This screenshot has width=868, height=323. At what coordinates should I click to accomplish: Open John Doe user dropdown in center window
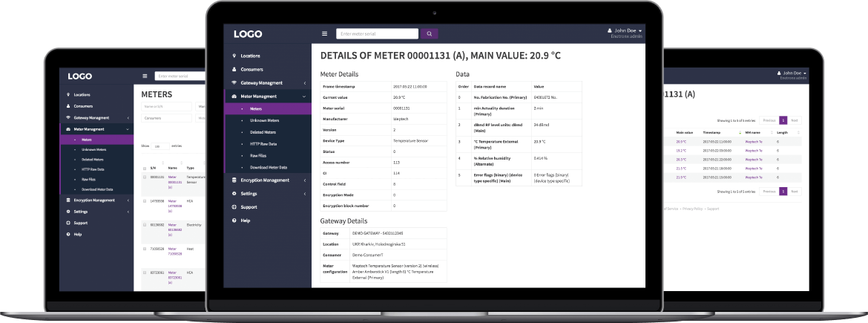tap(625, 30)
